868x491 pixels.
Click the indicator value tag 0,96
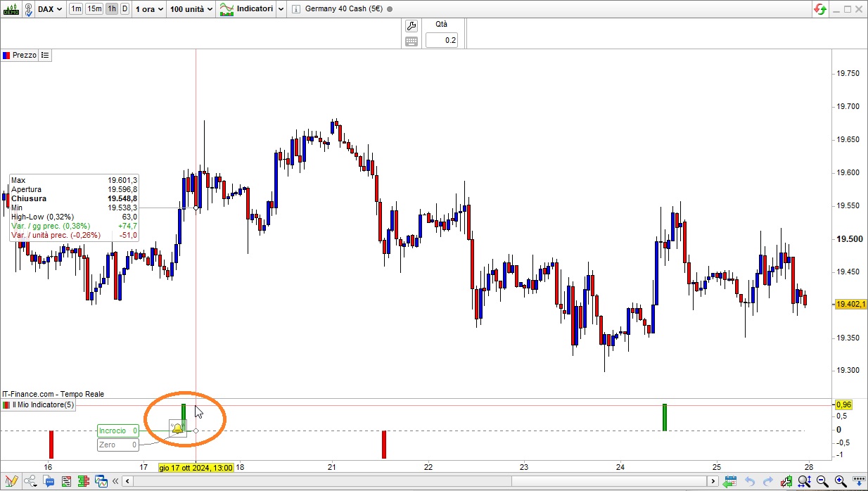click(843, 404)
